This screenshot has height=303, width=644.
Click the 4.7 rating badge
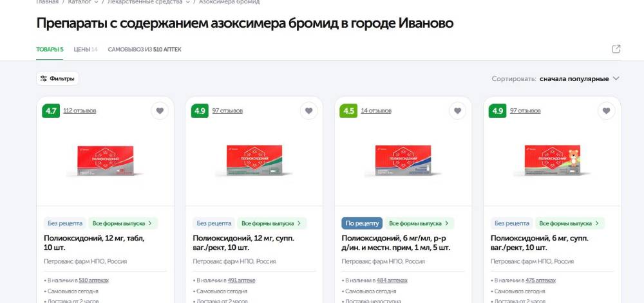pos(51,111)
